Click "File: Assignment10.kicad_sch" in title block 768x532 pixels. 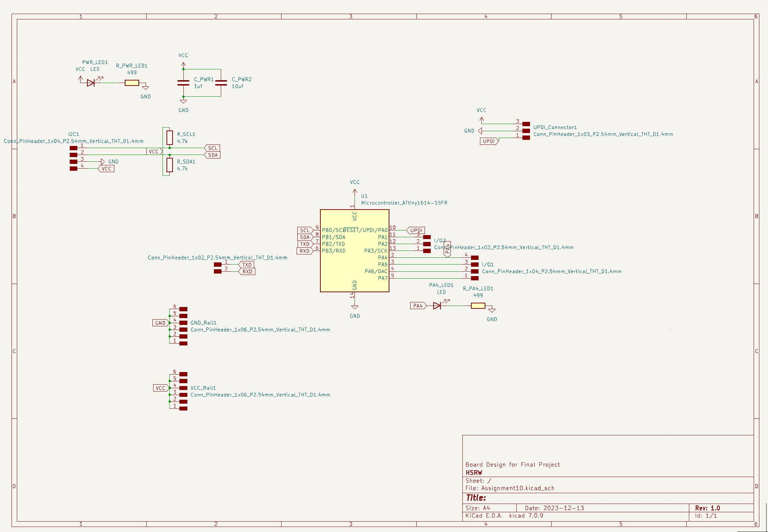tap(510, 488)
